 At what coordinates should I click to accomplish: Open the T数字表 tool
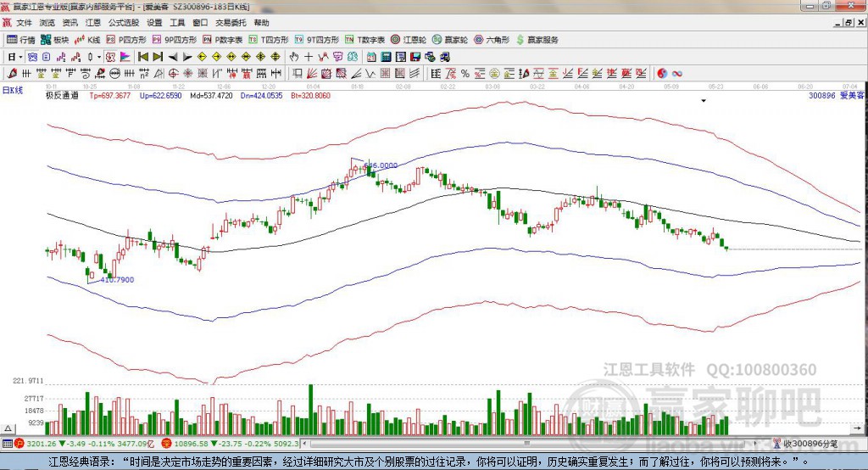pos(364,40)
